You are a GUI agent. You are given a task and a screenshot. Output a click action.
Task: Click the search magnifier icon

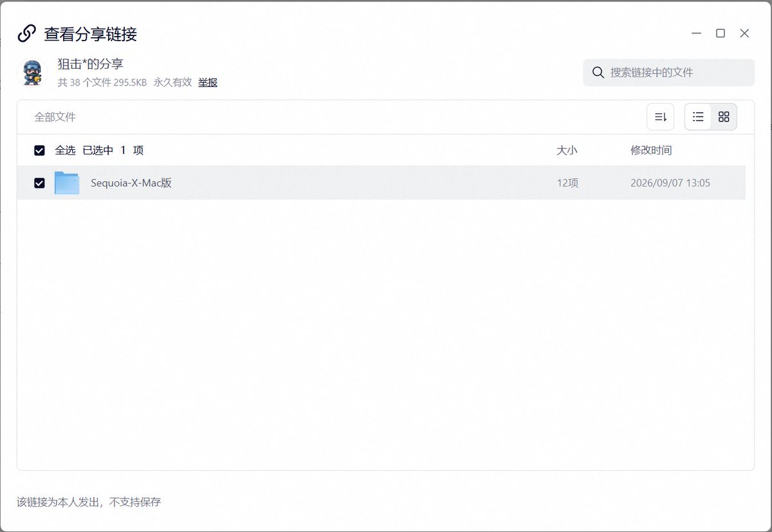598,73
